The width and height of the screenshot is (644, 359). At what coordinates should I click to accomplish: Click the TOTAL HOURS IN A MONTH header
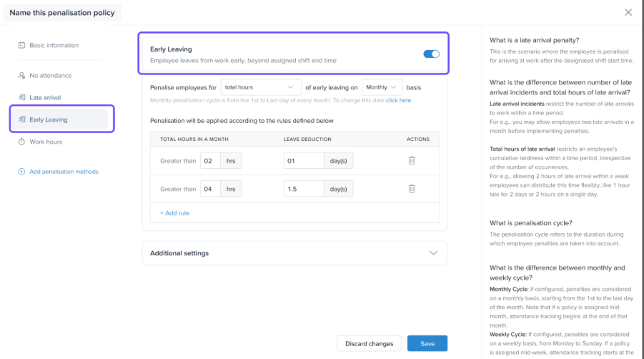(x=194, y=139)
